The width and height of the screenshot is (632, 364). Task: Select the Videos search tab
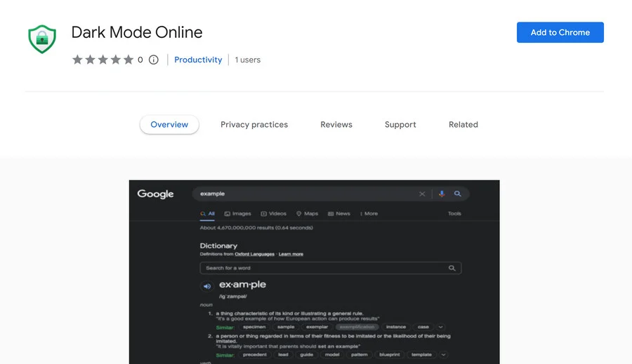274,214
